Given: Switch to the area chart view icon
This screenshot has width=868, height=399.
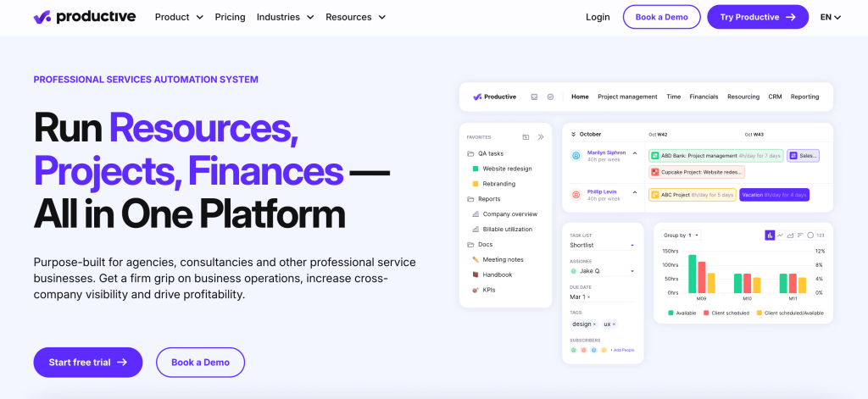Looking at the screenshot, I should (790, 236).
